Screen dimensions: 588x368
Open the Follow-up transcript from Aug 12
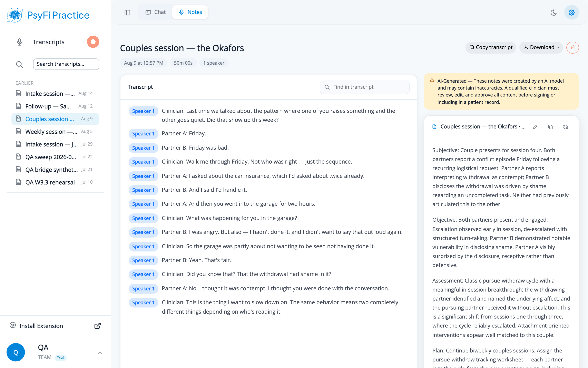(x=55, y=106)
